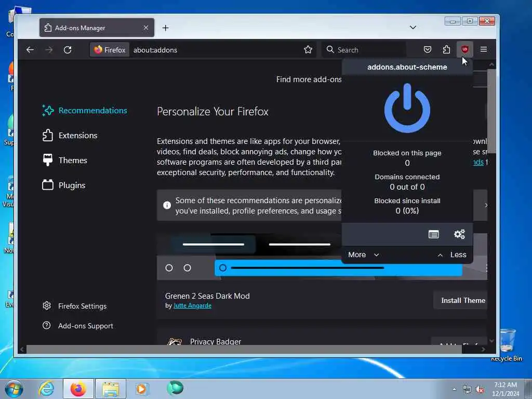Click the scroll down arrow of the page's right-hand scrollbar
This screenshot has height=399, width=532.
pyautogui.click(x=491, y=341)
